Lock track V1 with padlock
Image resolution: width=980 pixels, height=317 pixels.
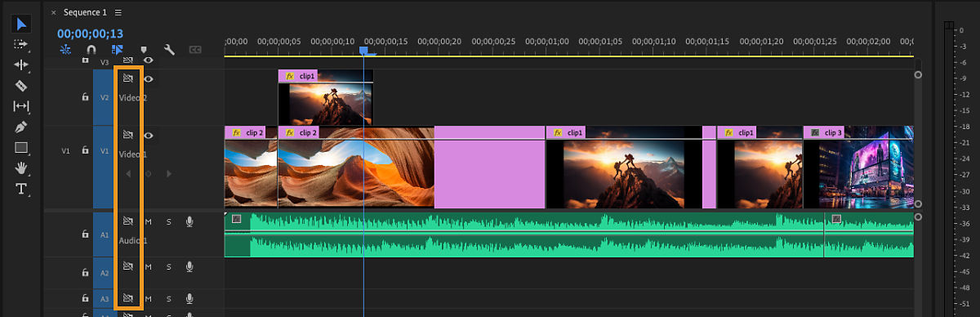(85, 151)
